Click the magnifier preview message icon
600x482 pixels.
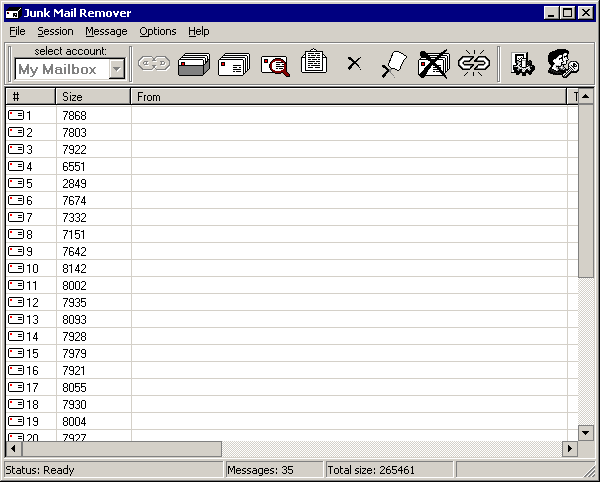pos(275,65)
